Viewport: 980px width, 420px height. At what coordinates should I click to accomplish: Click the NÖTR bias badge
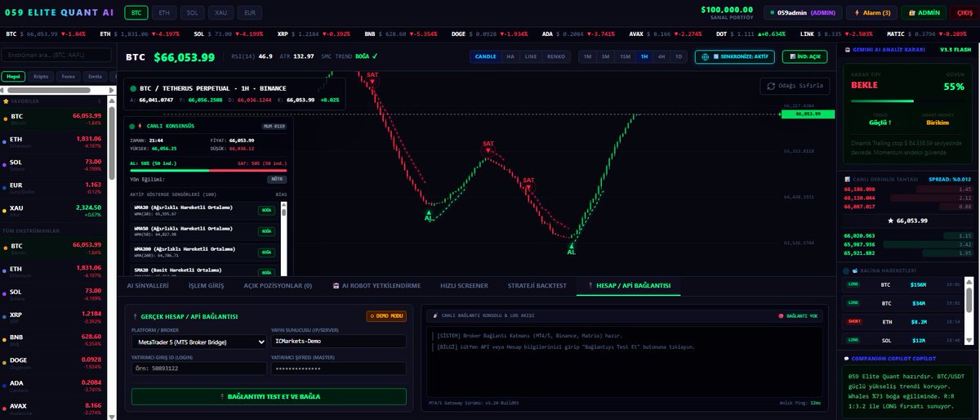[277, 179]
